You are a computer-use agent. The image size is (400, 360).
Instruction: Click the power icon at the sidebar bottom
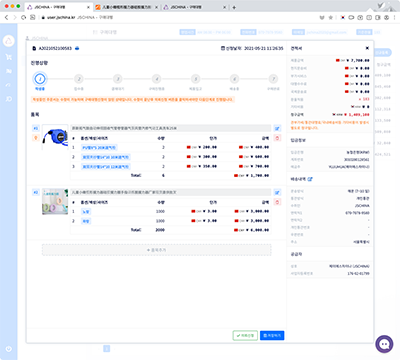click(9, 349)
